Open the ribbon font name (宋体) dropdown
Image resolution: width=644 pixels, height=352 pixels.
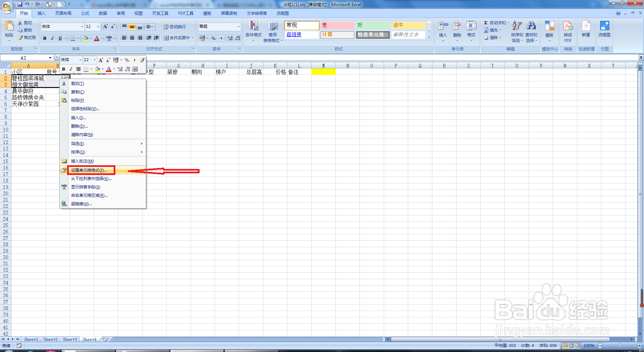click(x=82, y=27)
